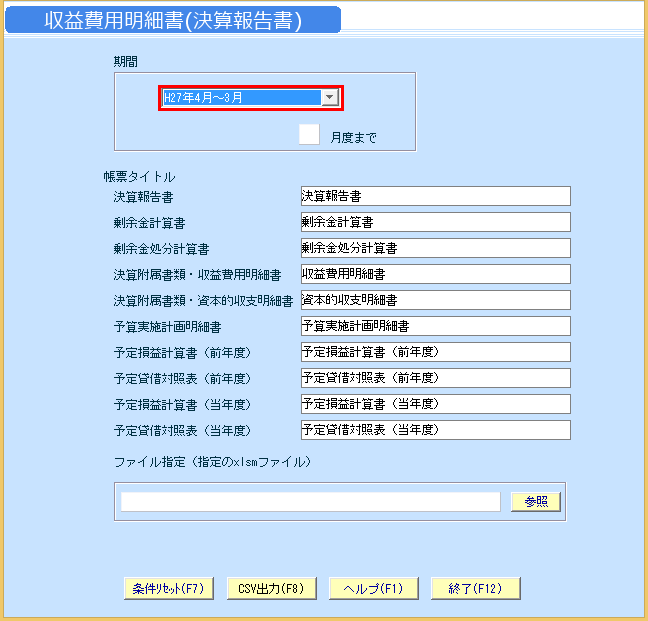The width and height of the screenshot is (648, 621).
Task: Open the period dropdown arrow for H27年4月～3月
Action: point(330,98)
